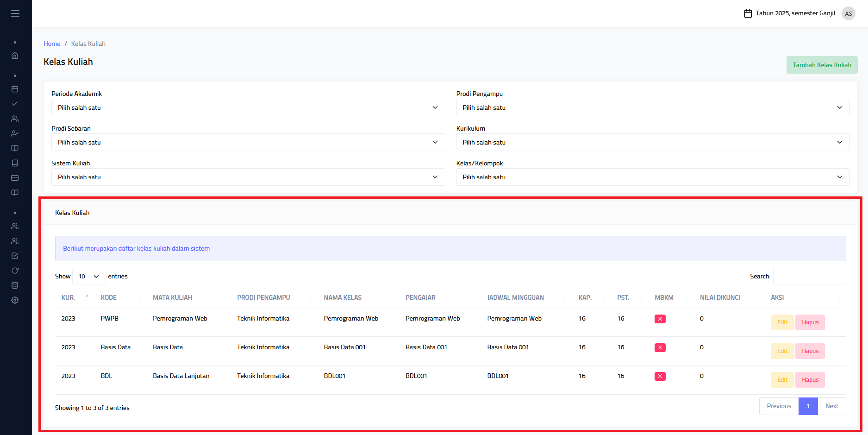Click the home icon in sidebar
This screenshot has width=868, height=435.
[15, 56]
